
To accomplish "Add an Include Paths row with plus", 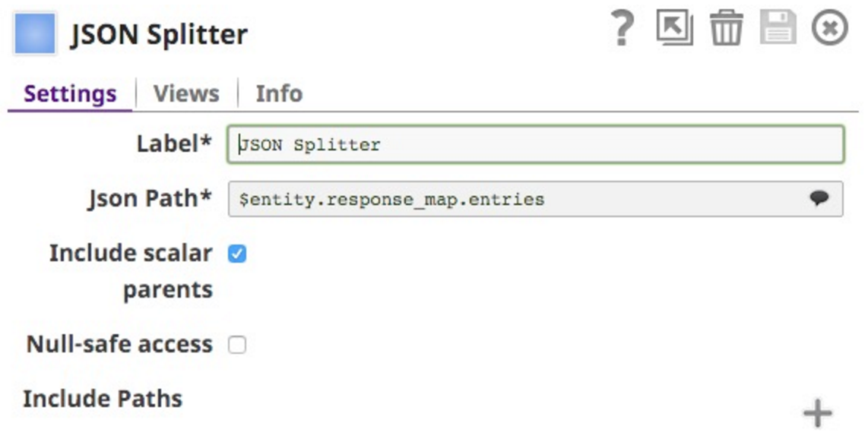I will (x=818, y=413).
